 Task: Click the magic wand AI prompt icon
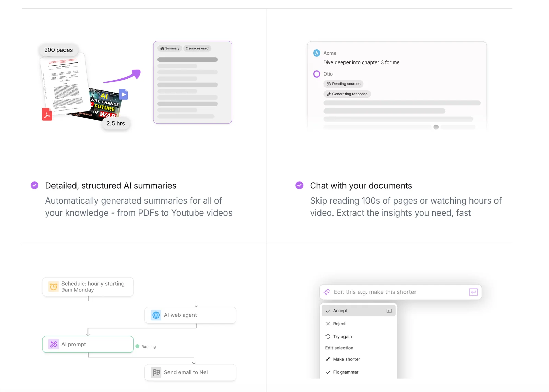click(54, 344)
